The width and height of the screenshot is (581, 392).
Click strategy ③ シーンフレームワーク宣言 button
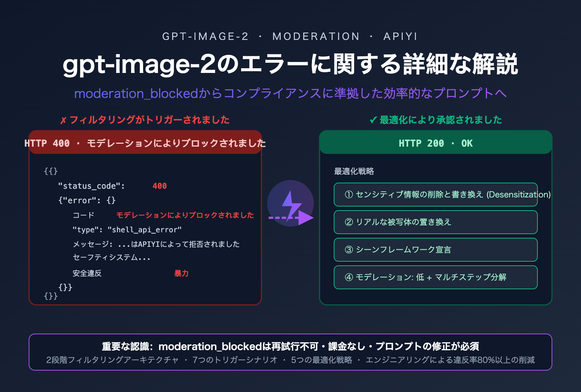435,250
